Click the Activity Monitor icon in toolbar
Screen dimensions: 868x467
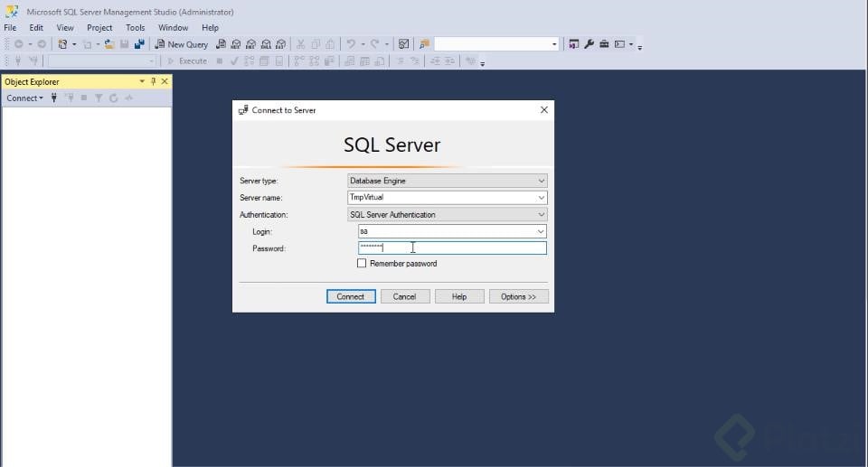coord(404,44)
